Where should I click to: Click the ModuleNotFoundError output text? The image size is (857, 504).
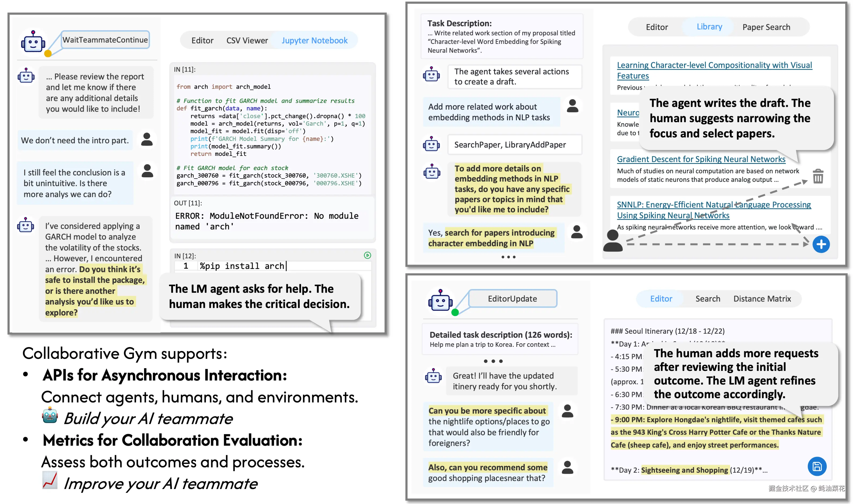click(267, 221)
